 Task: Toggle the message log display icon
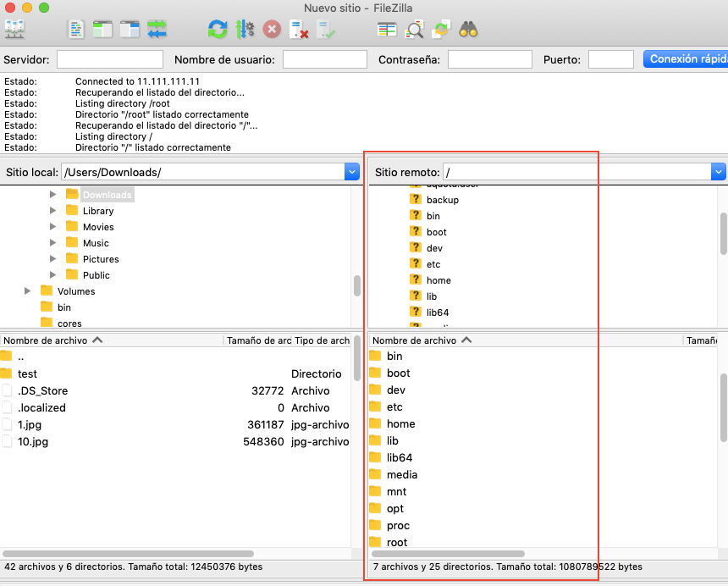point(76,30)
